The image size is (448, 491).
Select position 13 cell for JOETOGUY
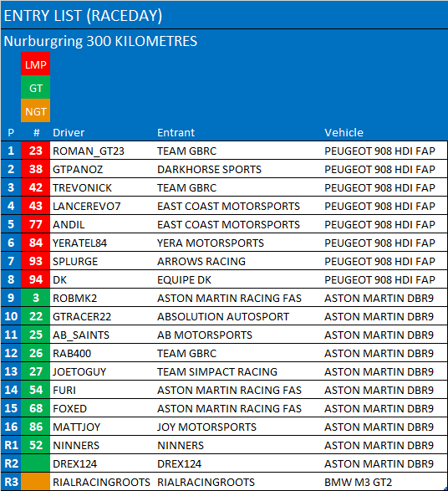[11, 371]
